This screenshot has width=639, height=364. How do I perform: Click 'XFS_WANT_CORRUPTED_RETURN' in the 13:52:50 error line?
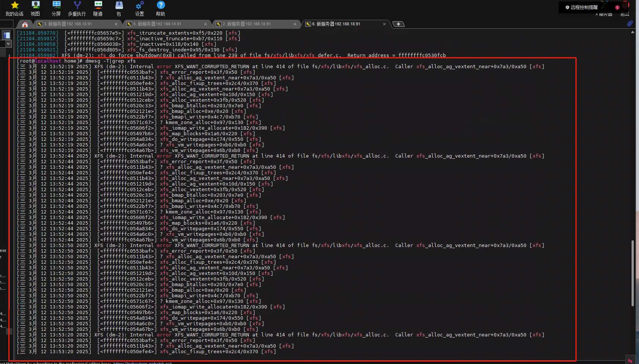tap(212, 246)
